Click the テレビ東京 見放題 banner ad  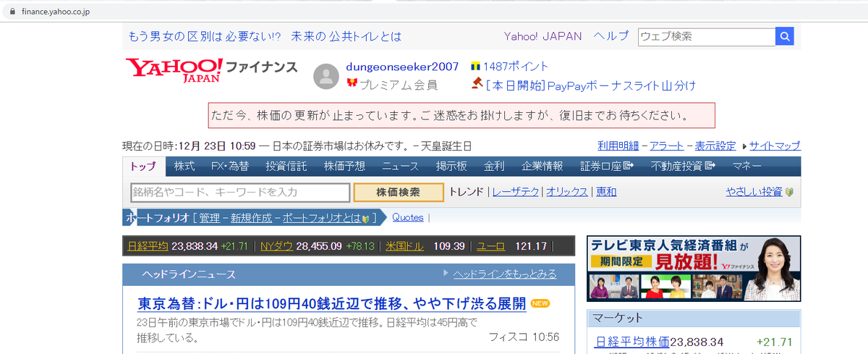coord(694,269)
